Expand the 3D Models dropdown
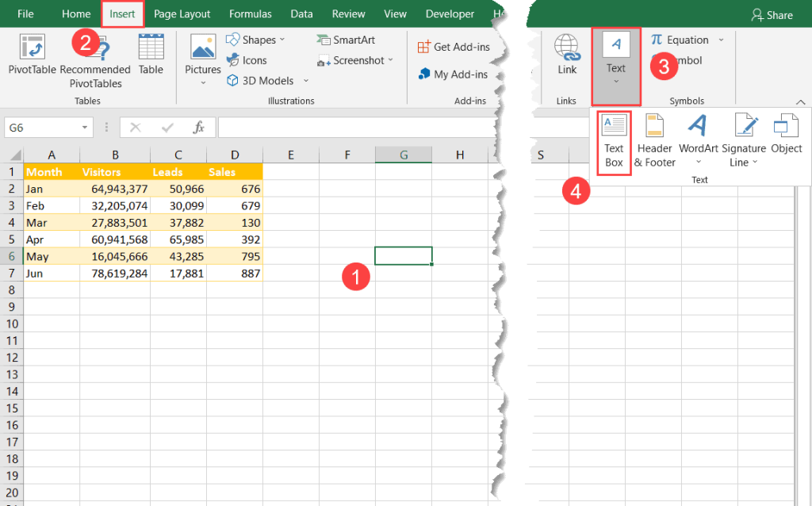Viewport: 812px width, 506px height. tap(304, 80)
